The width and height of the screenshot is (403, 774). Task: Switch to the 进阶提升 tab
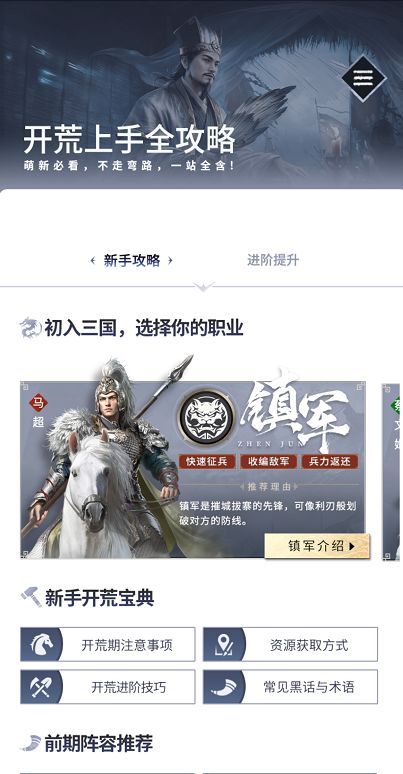pyautogui.click(x=273, y=260)
